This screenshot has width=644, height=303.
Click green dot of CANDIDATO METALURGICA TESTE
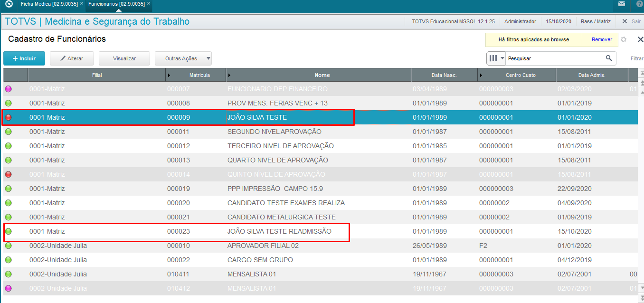(8, 217)
